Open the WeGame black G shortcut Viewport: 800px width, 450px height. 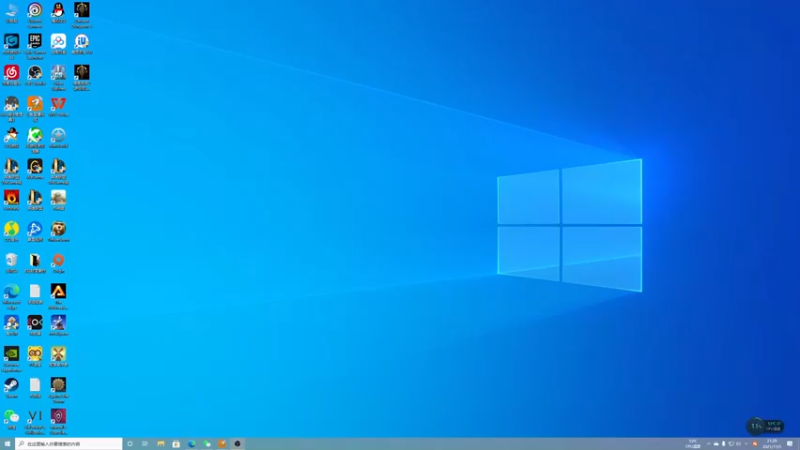(x=35, y=169)
